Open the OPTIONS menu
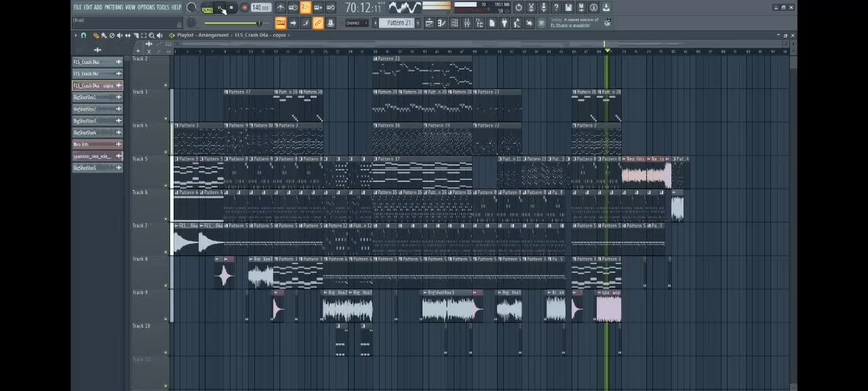 (146, 7)
